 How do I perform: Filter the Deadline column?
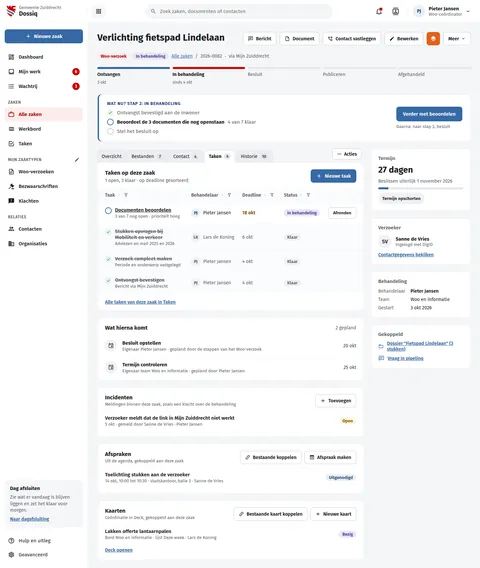click(272, 195)
